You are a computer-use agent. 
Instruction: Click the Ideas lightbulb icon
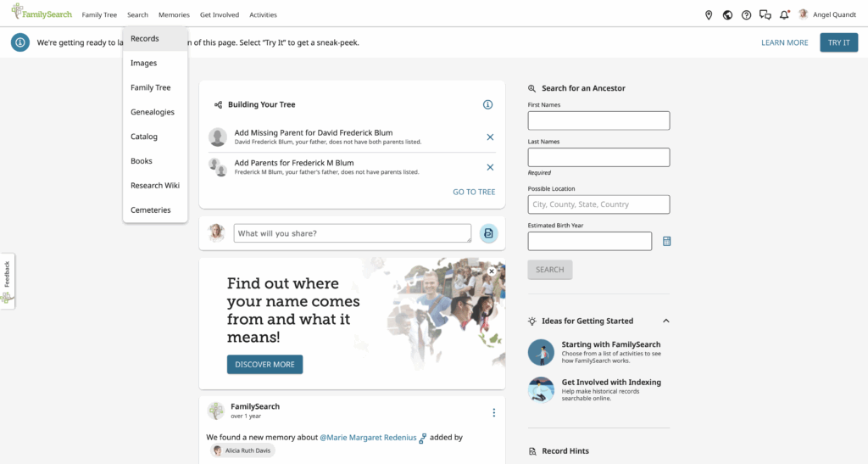[532, 321]
